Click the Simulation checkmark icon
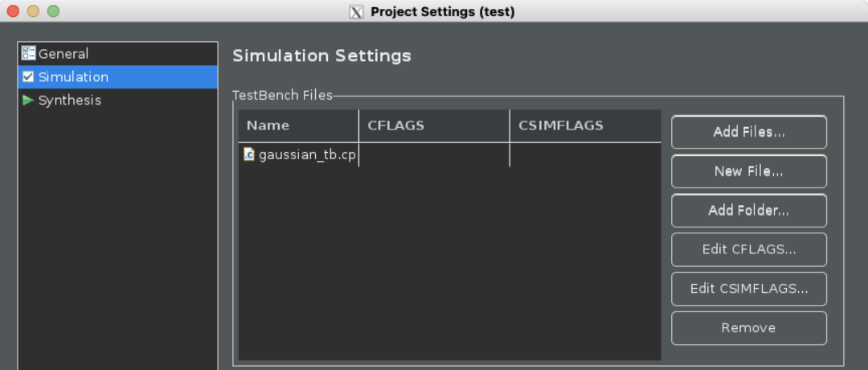The height and width of the screenshot is (370, 868). tap(28, 77)
